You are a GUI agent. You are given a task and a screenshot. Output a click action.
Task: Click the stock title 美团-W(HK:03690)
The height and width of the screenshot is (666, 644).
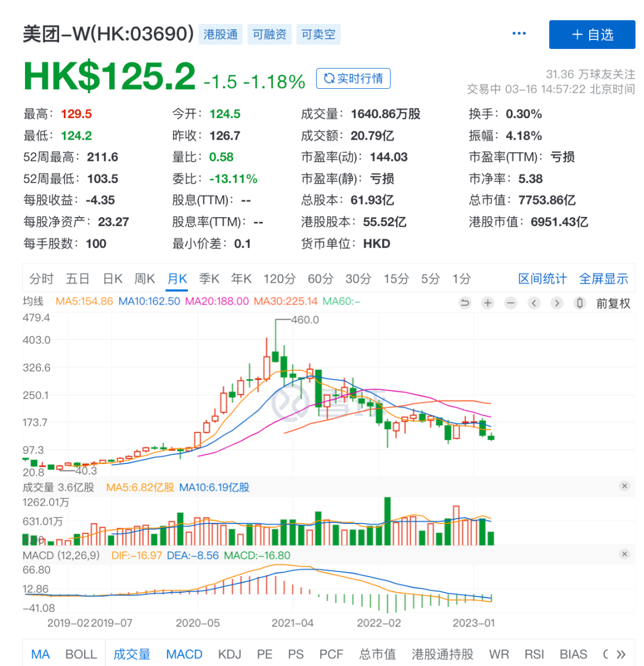coord(109,34)
